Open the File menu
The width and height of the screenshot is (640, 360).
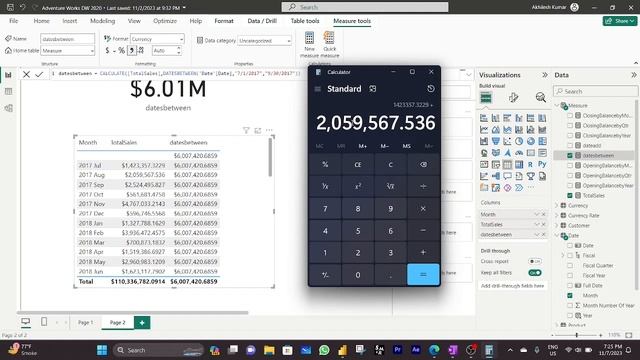13,21
